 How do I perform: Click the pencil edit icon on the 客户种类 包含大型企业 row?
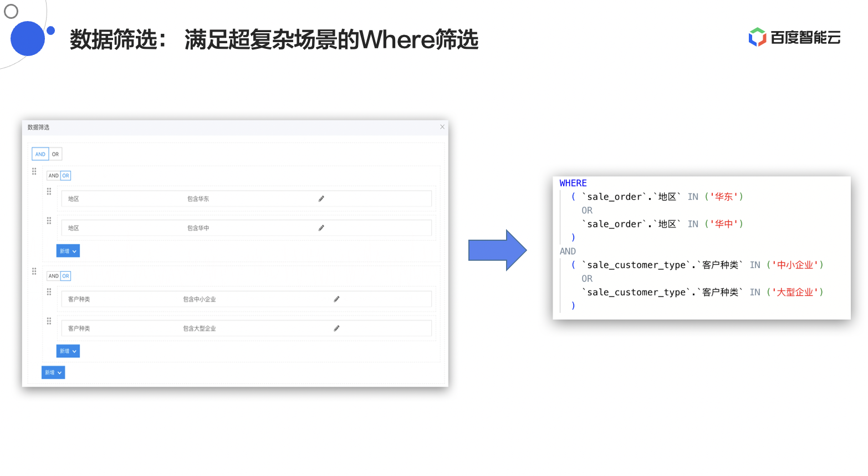click(336, 328)
